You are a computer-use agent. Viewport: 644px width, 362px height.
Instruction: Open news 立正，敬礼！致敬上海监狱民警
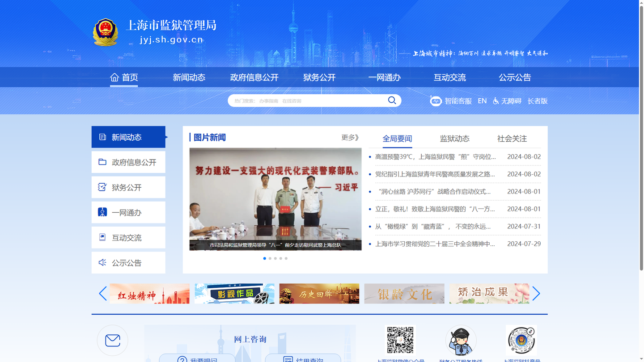(x=435, y=209)
